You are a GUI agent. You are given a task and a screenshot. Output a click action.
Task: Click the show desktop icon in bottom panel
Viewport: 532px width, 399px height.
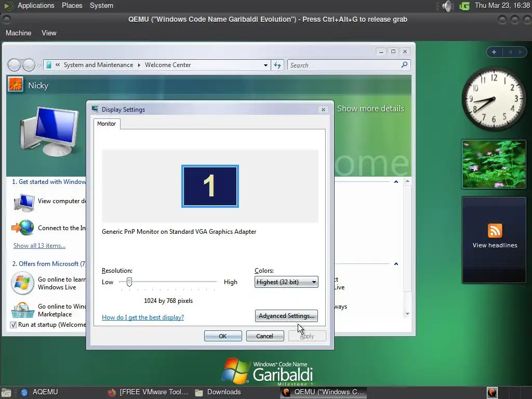[x=6, y=393]
